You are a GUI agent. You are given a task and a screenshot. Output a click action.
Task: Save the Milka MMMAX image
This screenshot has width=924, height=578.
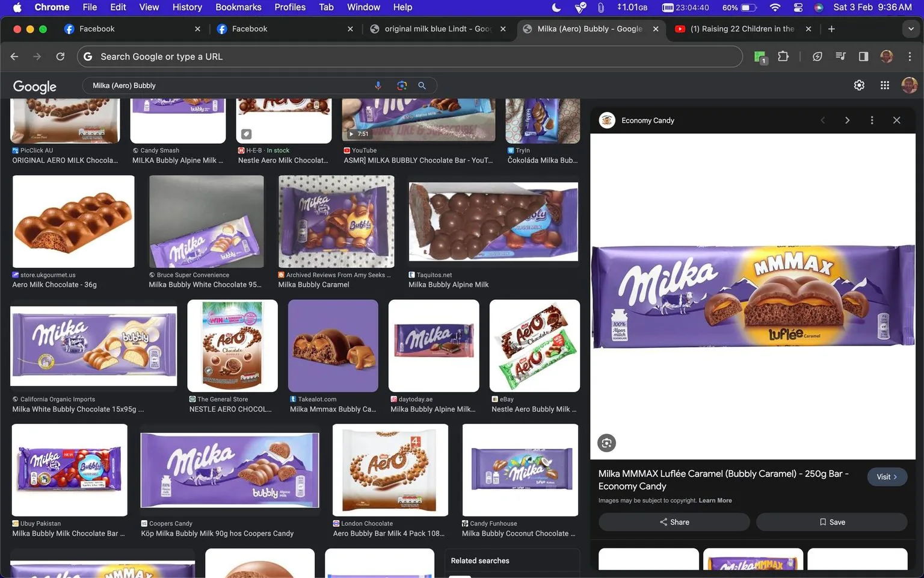[x=831, y=521]
